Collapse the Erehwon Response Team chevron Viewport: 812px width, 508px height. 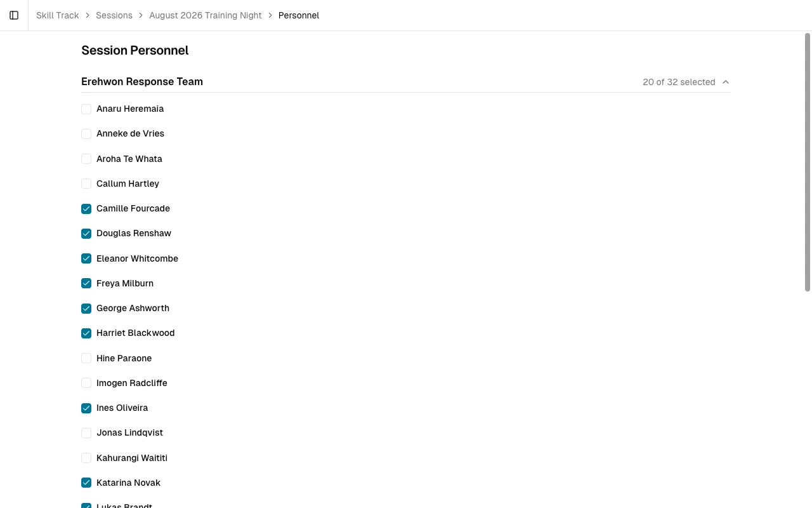[x=726, y=82]
